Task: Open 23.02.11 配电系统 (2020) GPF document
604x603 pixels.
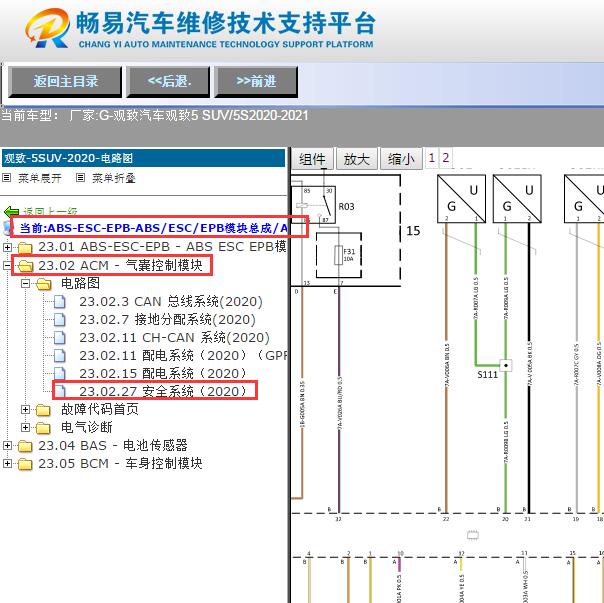Action: (183, 355)
